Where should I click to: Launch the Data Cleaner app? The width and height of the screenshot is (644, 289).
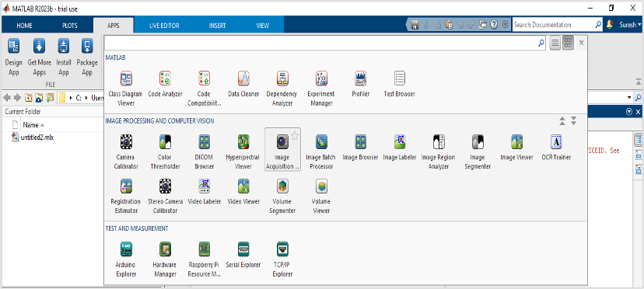tap(244, 84)
